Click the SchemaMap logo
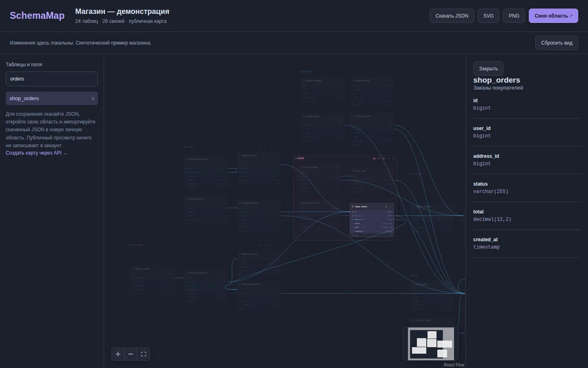 click(x=37, y=16)
